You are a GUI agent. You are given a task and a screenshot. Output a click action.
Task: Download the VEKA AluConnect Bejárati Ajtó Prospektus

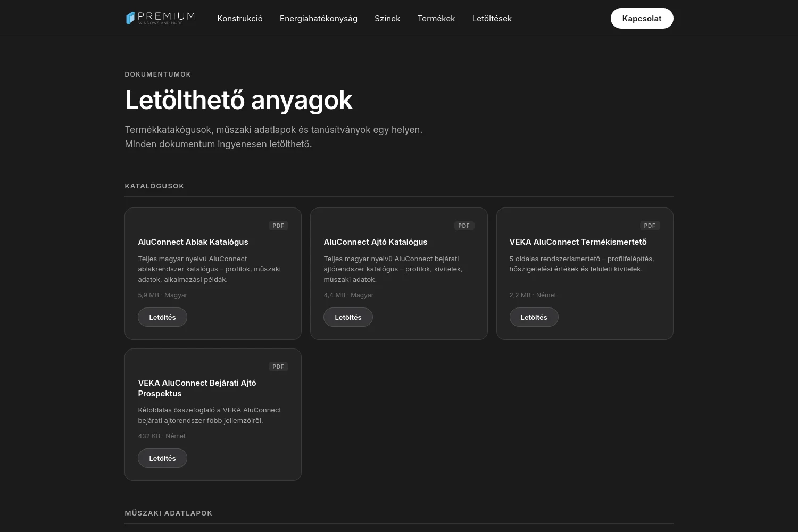pyautogui.click(x=162, y=458)
